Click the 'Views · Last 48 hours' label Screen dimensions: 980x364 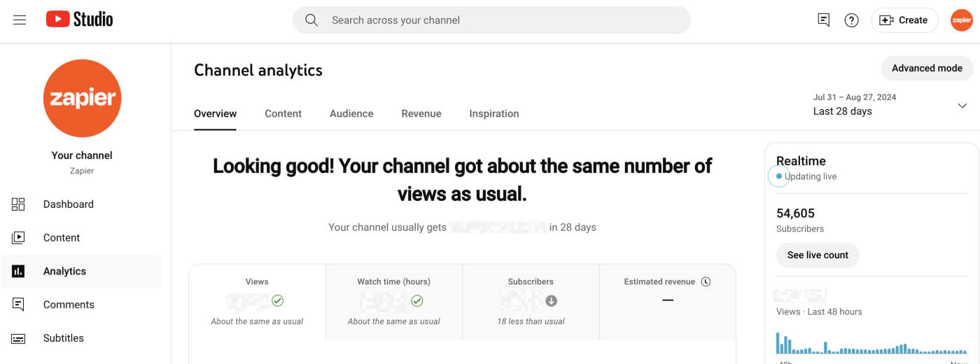pyautogui.click(x=819, y=311)
